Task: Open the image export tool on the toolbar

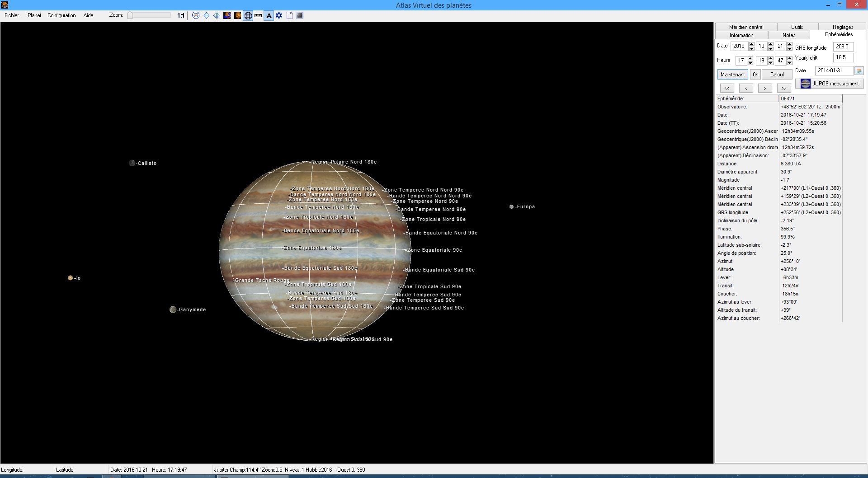Action: coord(300,15)
